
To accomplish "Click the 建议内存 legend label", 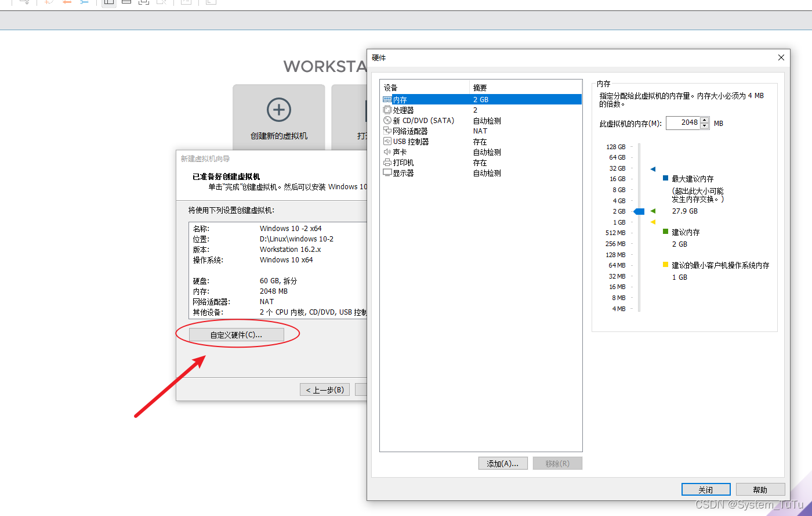I will point(686,232).
